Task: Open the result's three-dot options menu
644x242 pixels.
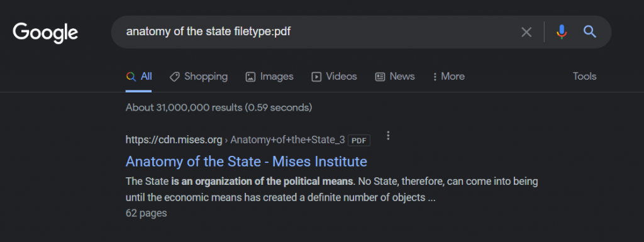Action: pos(388,136)
